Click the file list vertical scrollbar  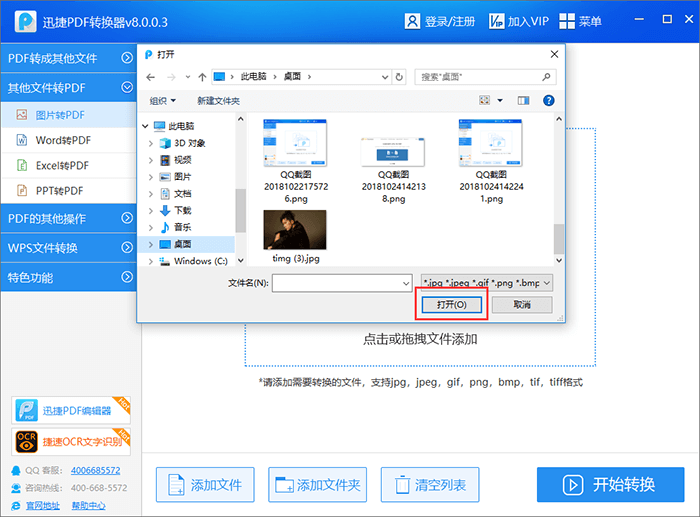[x=558, y=238]
